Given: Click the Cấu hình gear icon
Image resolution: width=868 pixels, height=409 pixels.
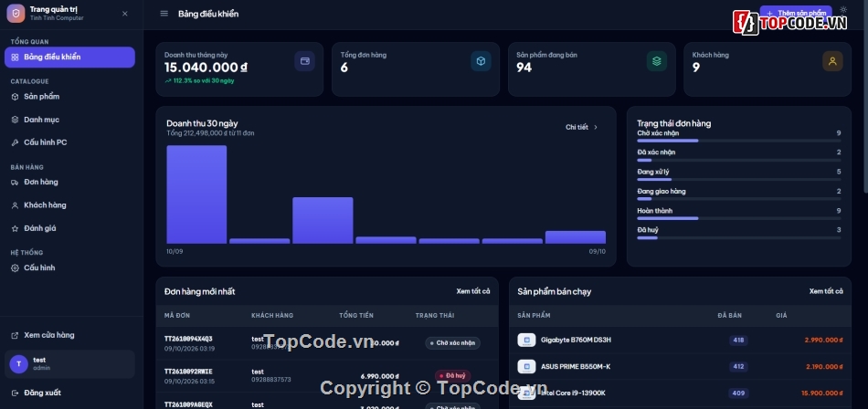Looking at the screenshot, I should (15, 267).
